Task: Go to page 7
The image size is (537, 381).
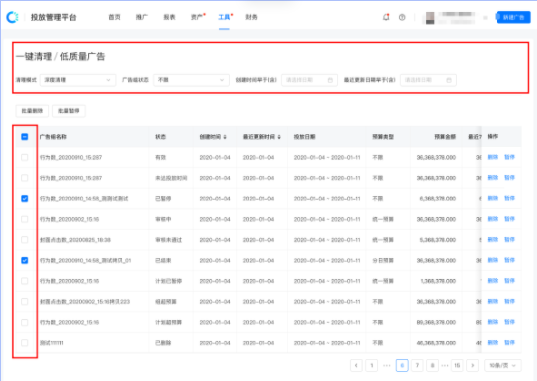Action: tap(417, 366)
